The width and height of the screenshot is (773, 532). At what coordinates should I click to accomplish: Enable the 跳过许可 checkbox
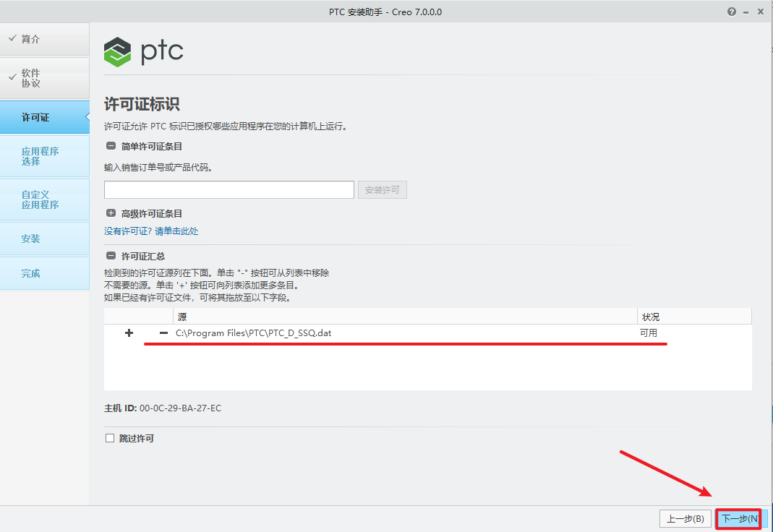(110, 438)
